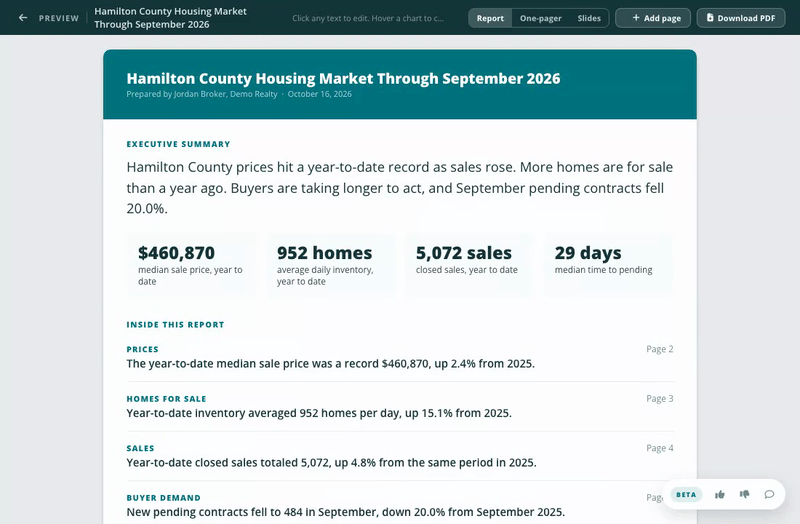Select the 952 homes inventory card
The image size is (800, 524).
pyautogui.click(x=331, y=265)
